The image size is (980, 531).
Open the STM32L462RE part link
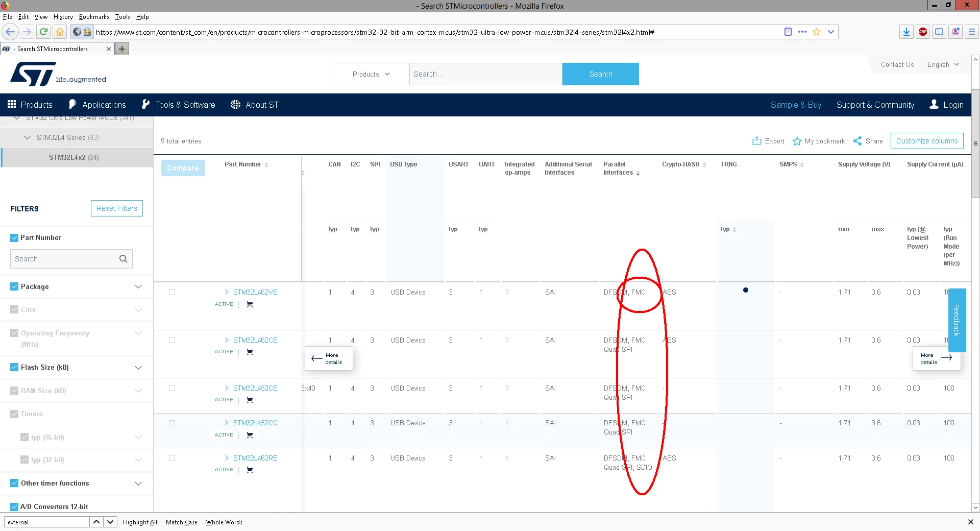[255, 458]
